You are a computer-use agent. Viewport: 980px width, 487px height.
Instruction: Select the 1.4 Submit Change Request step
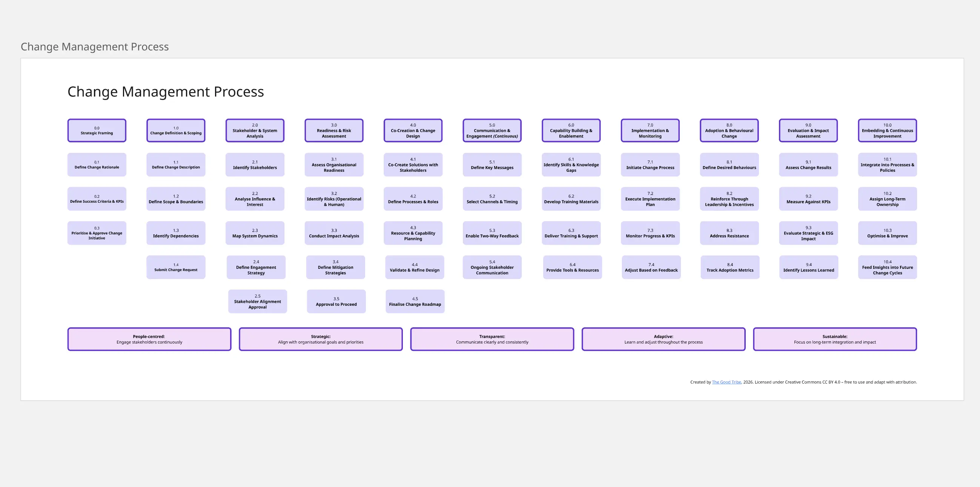176,267
